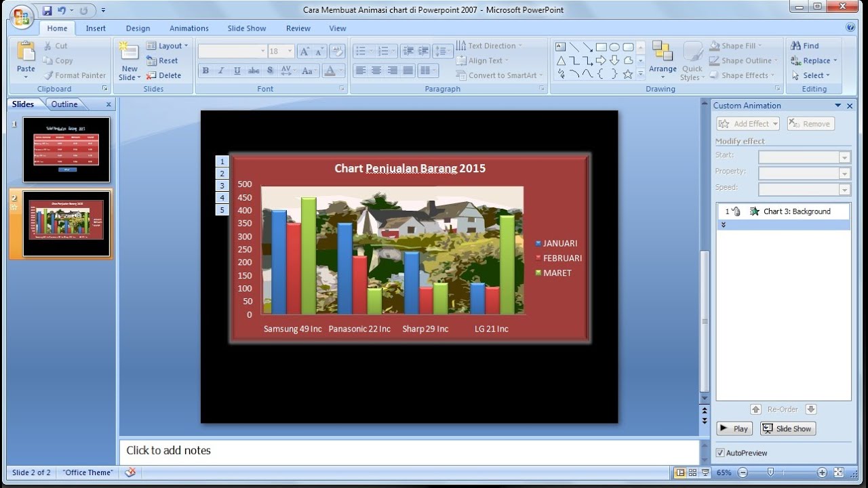Start Slide Show from task pane
868x488 pixels.
point(787,428)
